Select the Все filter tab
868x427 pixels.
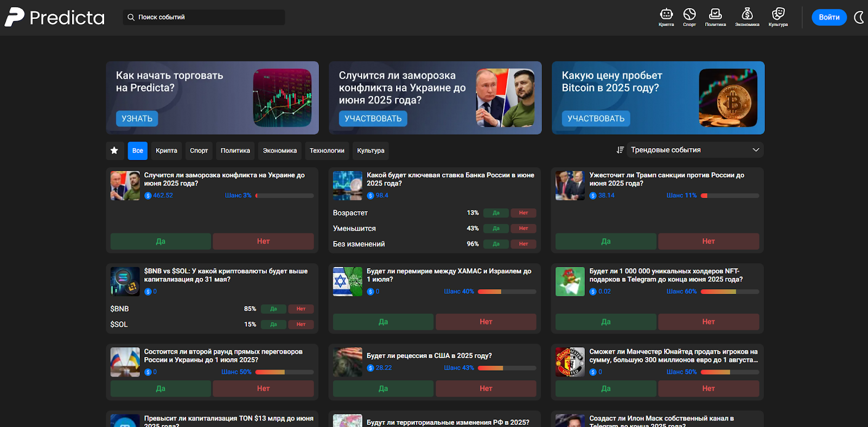(138, 151)
